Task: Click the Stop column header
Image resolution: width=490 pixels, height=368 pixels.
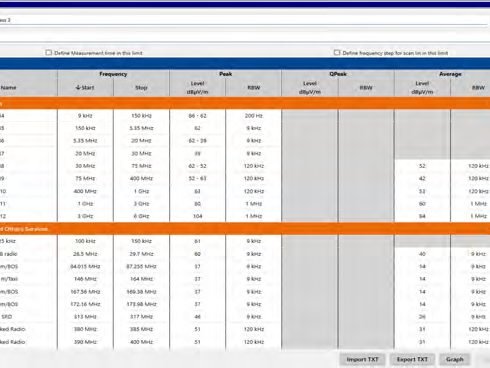Action: (141, 88)
